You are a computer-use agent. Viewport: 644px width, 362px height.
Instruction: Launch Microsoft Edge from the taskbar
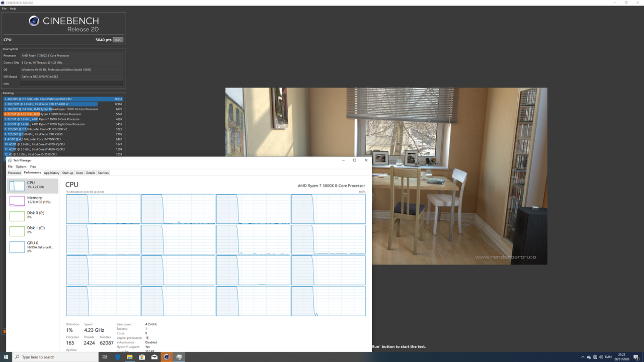pyautogui.click(x=117, y=357)
